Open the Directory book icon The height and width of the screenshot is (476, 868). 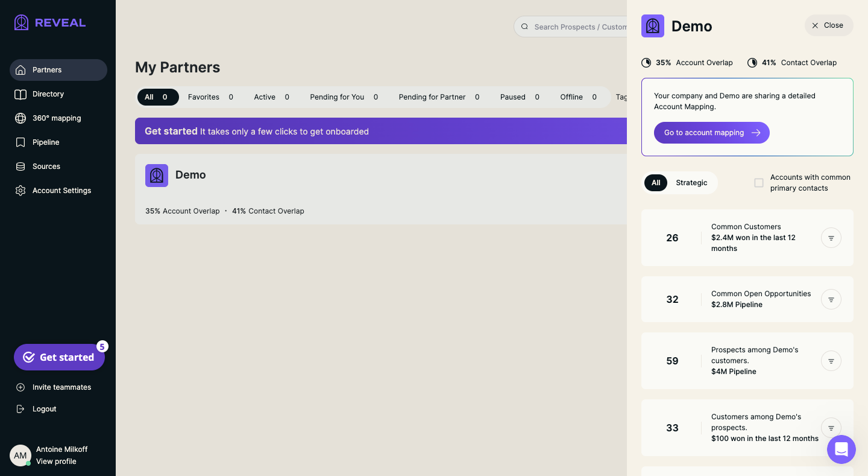click(x=20, y=94)
